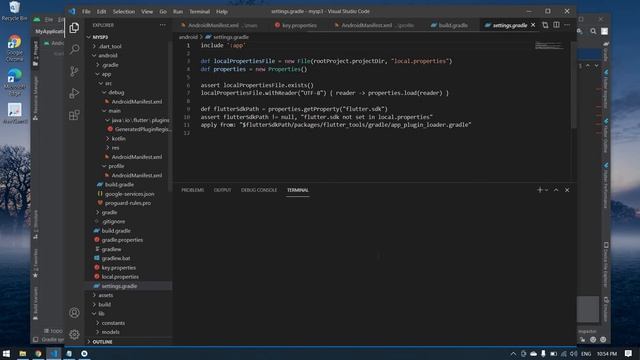Click the code minimap preview

pyautogui.click(x=549, y=46)
